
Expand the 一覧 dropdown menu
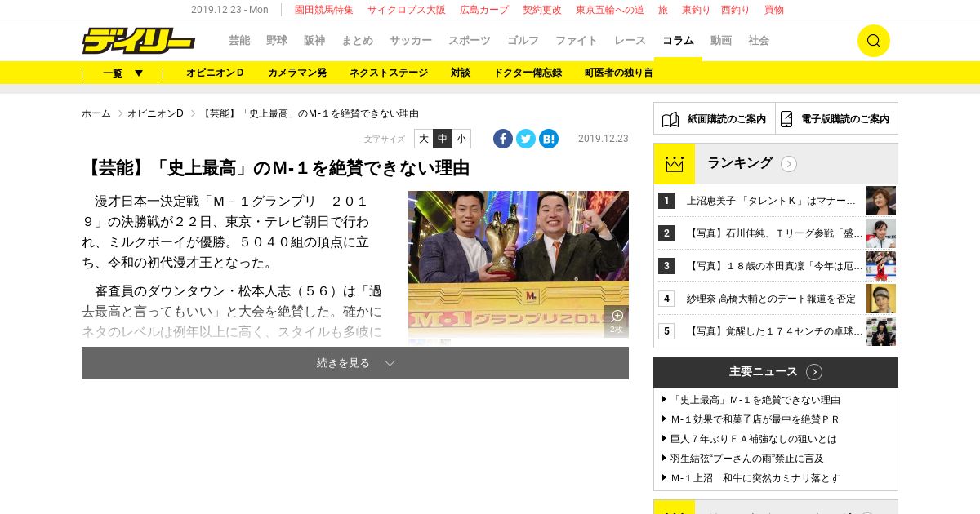click(x=123, y=73)
